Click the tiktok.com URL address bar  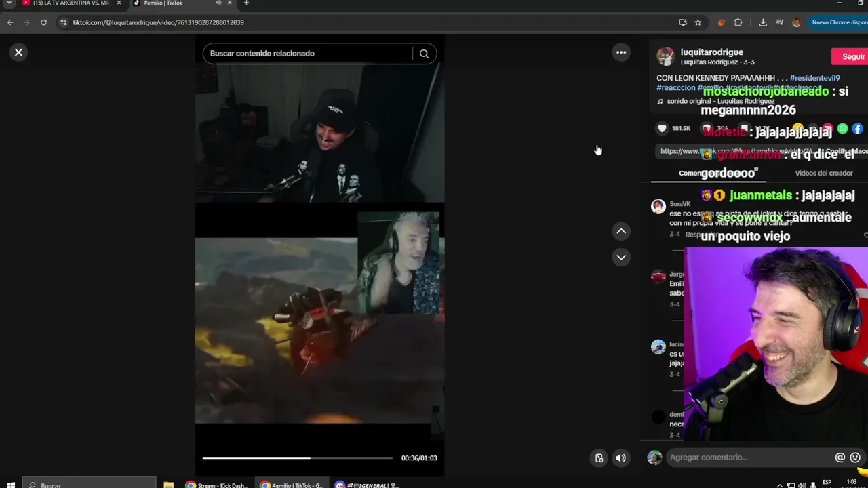(366, 22)
